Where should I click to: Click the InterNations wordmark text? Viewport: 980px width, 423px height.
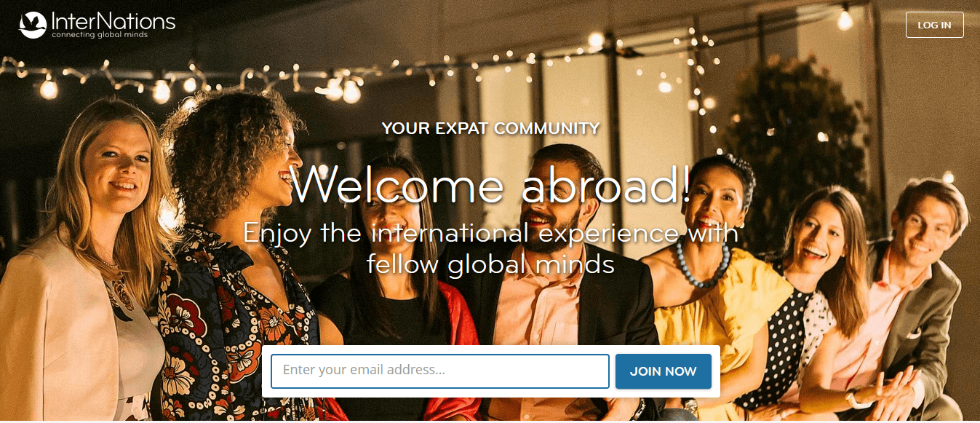(x=113, y=21)
